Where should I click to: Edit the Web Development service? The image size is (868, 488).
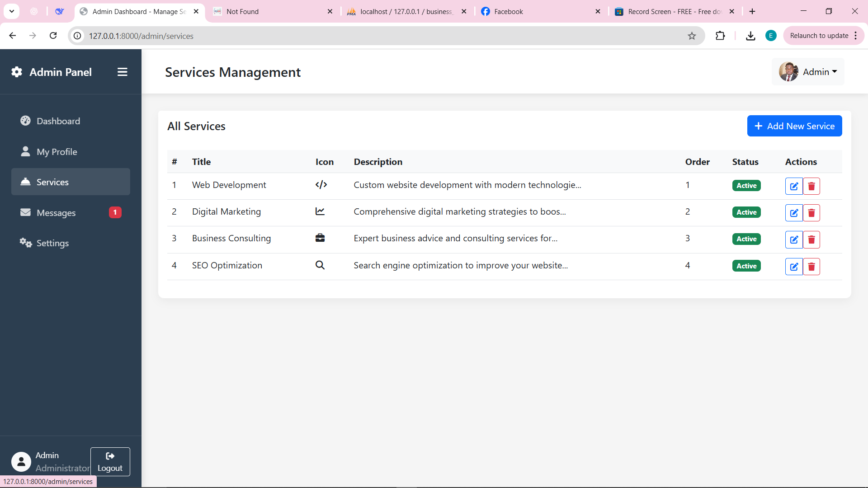coord(793,186)
